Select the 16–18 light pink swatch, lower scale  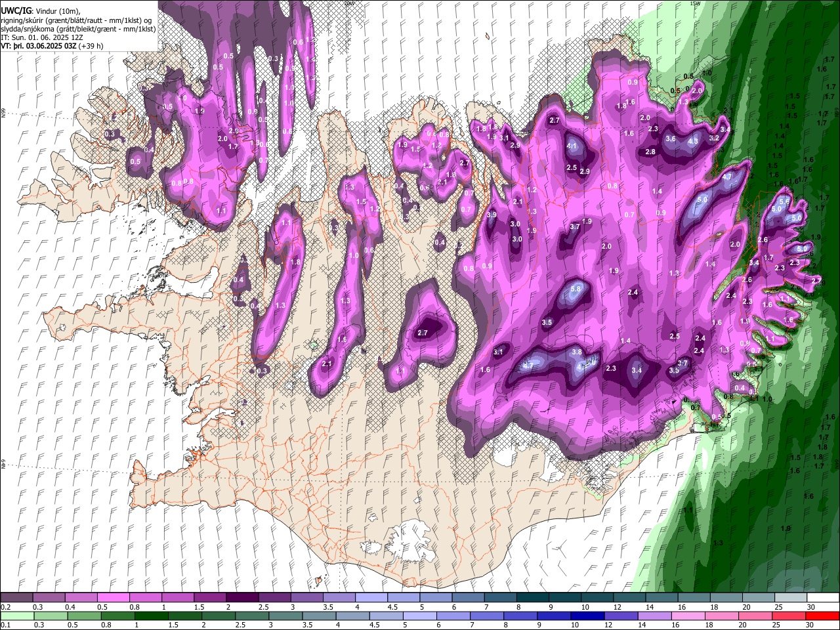click(x=688, y=616)
